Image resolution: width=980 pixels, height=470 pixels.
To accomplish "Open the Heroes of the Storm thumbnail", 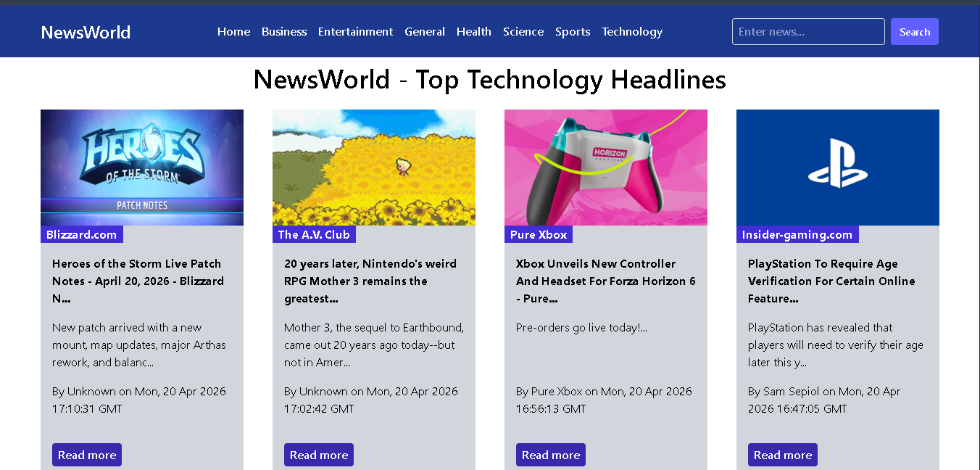I will click(142, 168).
